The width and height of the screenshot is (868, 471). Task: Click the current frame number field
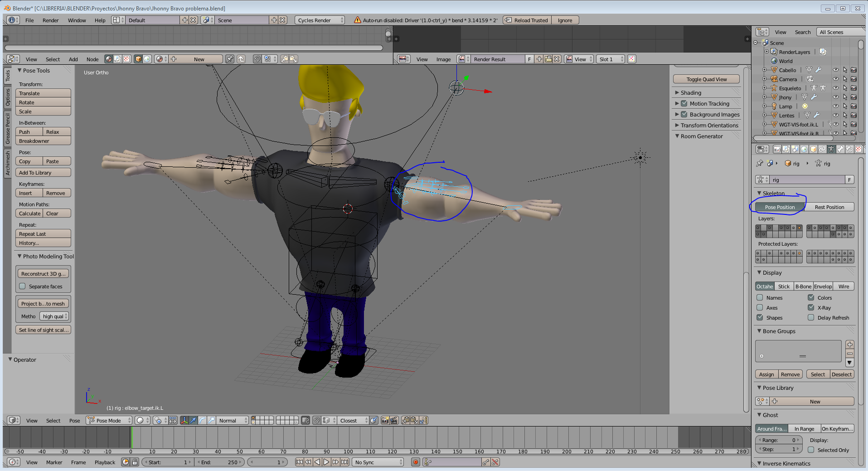(x=267, y=462)
